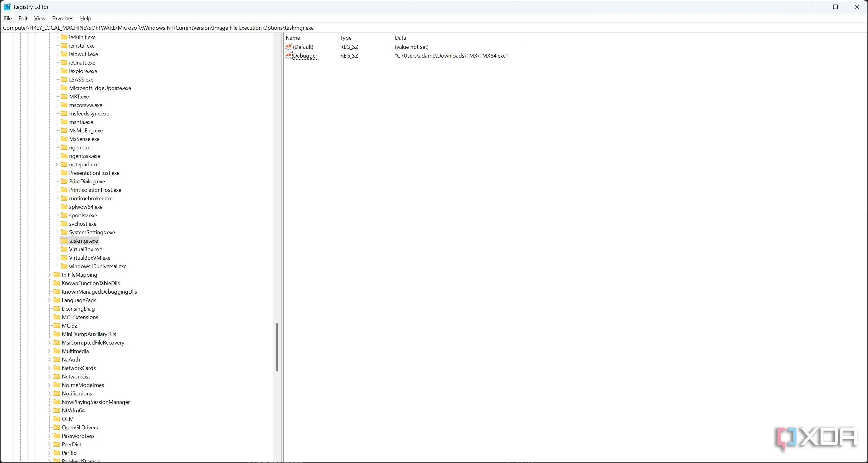Open the Help menu
Screen dimensions: 868x463
click(x=86, y=18)
